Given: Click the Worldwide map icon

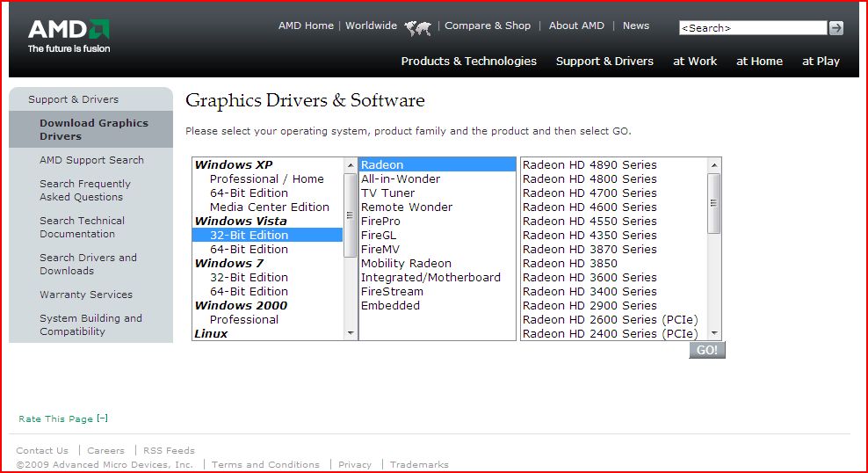Looking at the screenshot, I should click(x=417, y=27).
